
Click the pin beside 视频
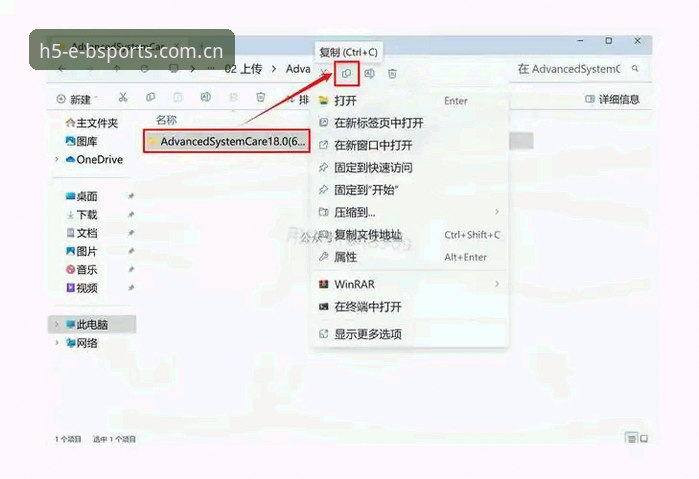pyautogui.click(x=131, y=288)
